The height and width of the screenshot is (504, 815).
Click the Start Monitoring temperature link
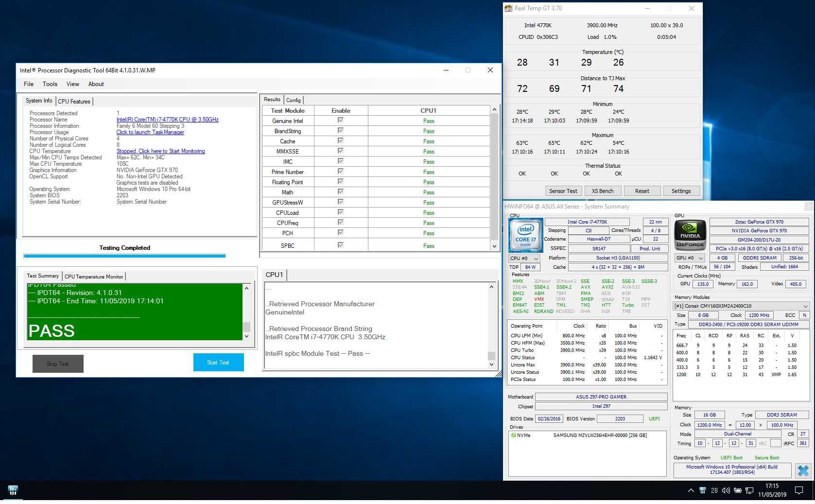pos(160,151)
